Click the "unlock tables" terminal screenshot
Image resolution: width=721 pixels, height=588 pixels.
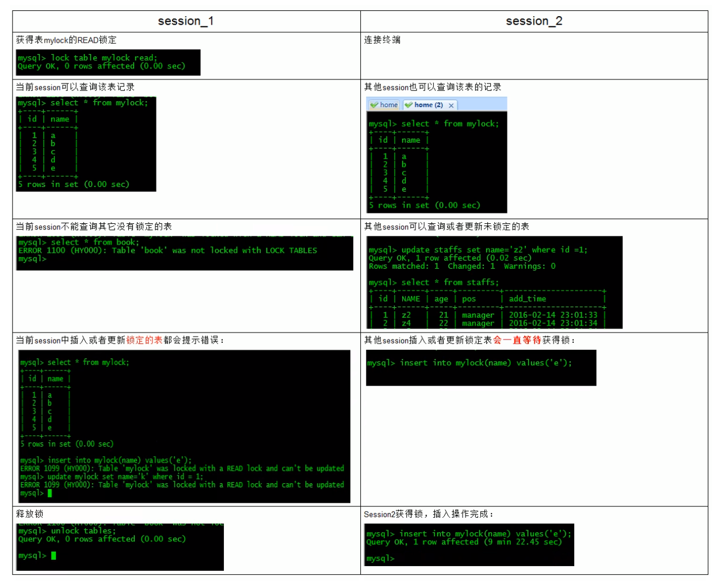120,547
